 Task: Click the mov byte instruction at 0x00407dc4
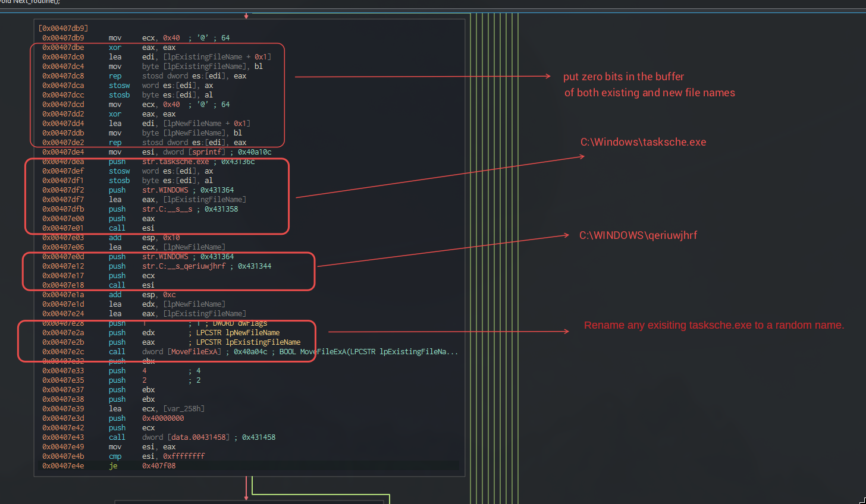coord(152,66)
